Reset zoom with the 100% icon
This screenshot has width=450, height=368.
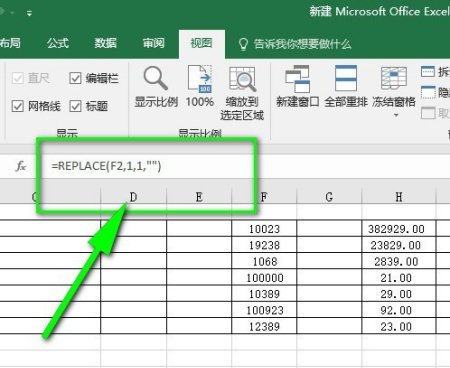(x=200, y=86)
